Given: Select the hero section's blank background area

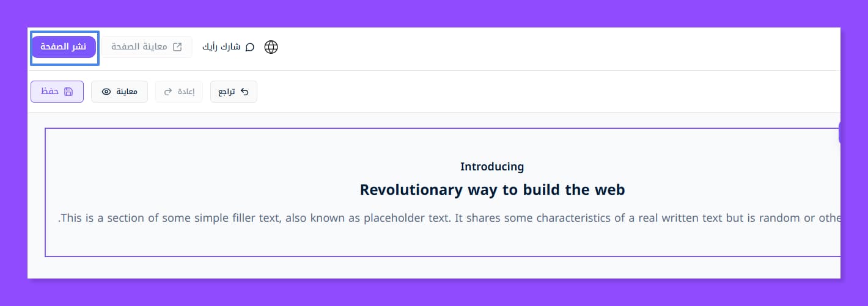Looking at the screenshot, I should (183, 153).
